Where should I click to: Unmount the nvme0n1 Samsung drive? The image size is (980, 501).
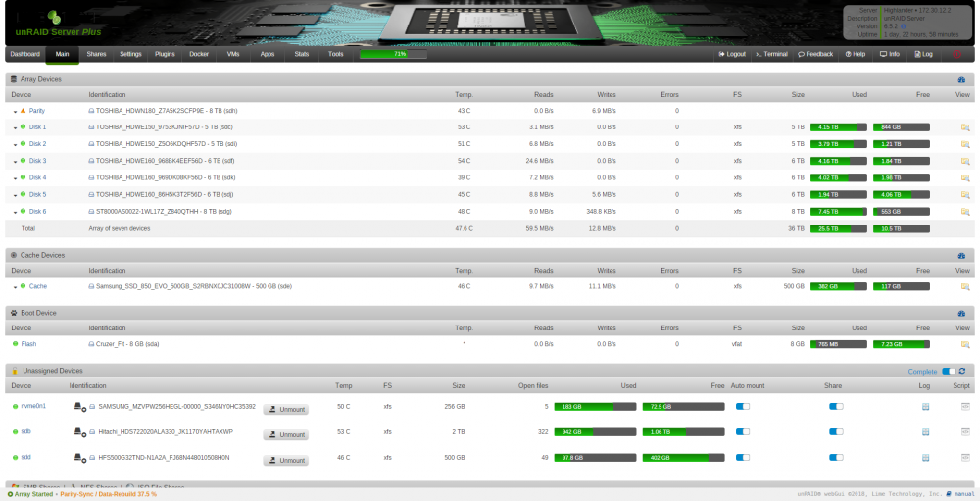pos(285,410)
